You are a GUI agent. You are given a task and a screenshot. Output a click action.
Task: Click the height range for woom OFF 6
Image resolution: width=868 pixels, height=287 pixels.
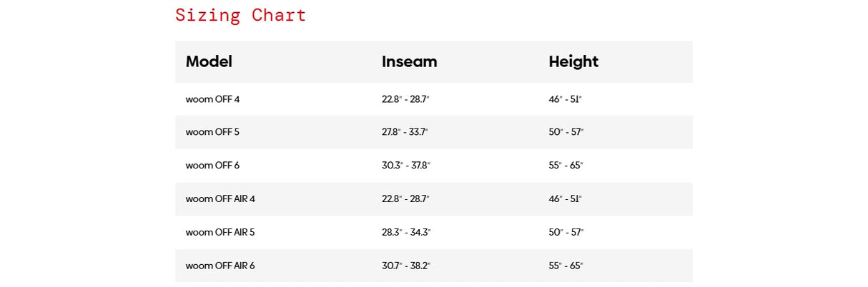pyautogui.click(x=566, y=166)
